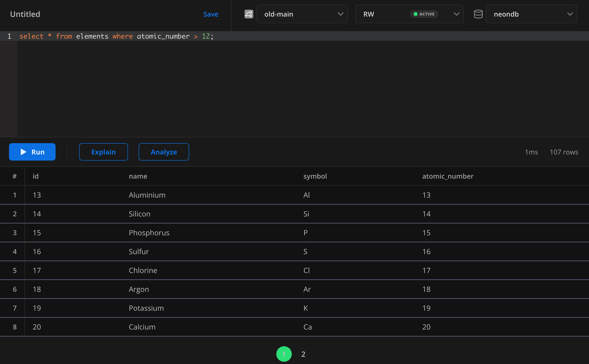Click the 'select' keyword in the query
The width and height of the screenshot is (589, 364).
click(x=31, y=36)
